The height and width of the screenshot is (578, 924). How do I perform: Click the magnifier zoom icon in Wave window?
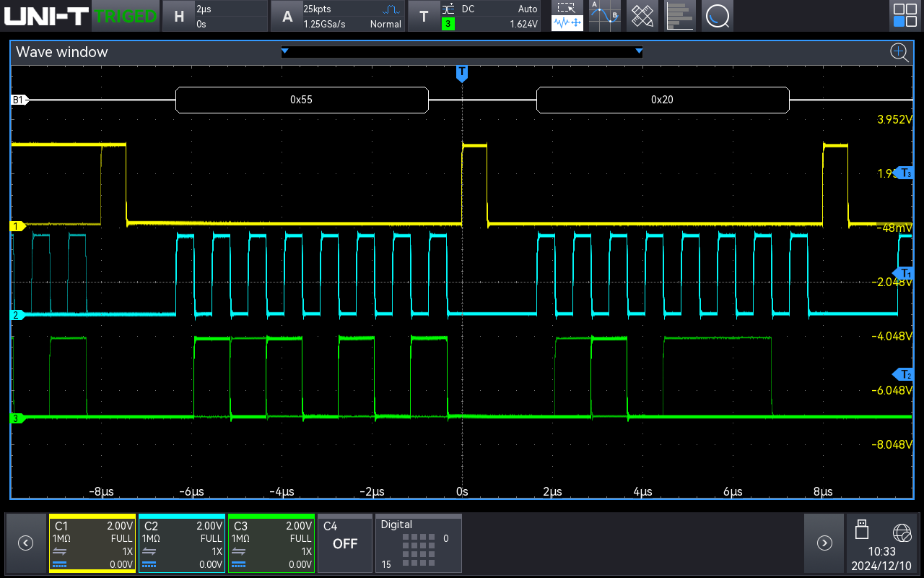899,52
